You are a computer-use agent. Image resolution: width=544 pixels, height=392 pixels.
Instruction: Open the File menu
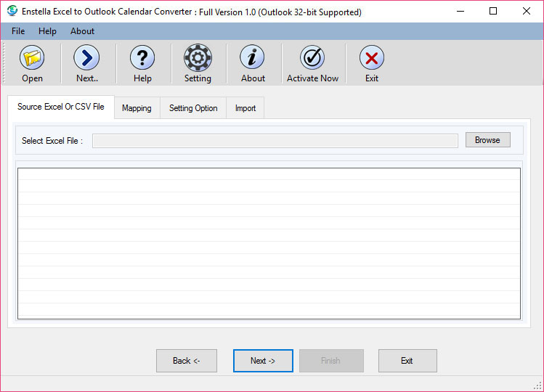click(18, 31)
